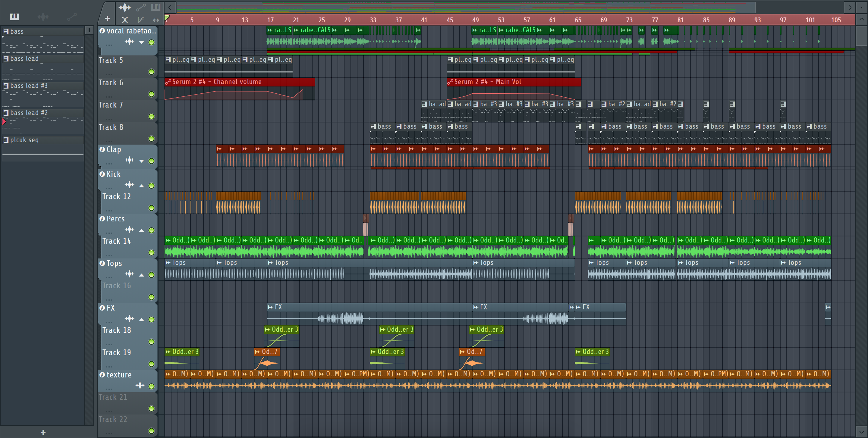Click waveform icon on vocal rabetao track

tap(129, 42)
